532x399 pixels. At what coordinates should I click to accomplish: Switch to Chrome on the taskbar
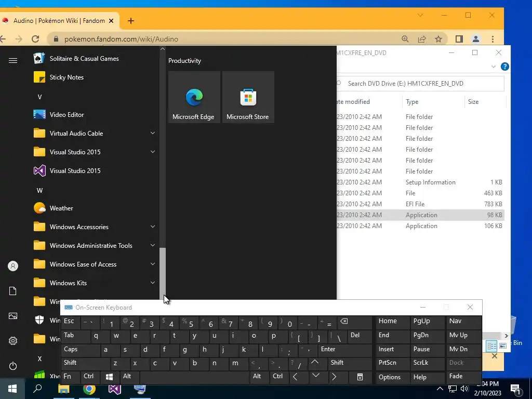click(89, 389)
